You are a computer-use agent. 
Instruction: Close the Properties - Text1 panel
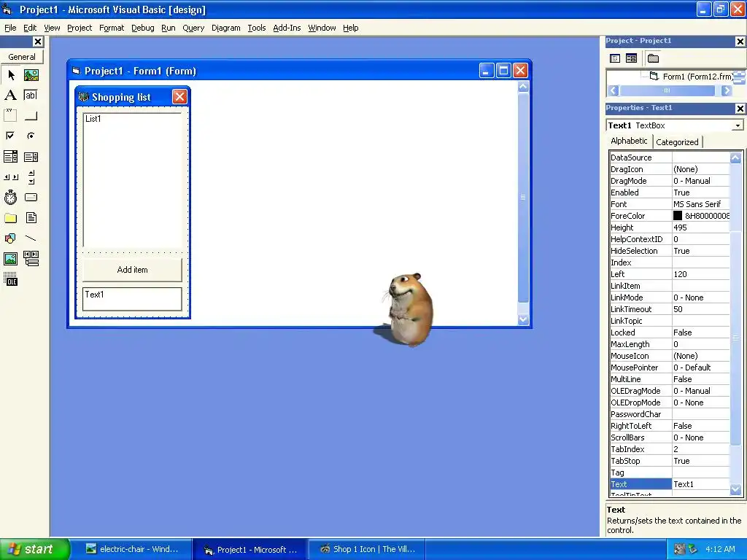tap(740, 109)
